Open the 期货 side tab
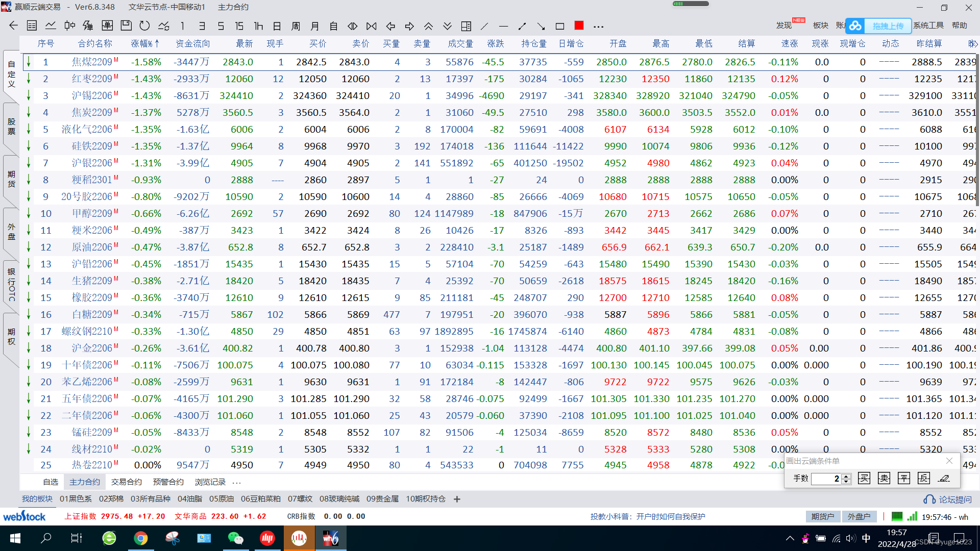 tap(11, 179)
